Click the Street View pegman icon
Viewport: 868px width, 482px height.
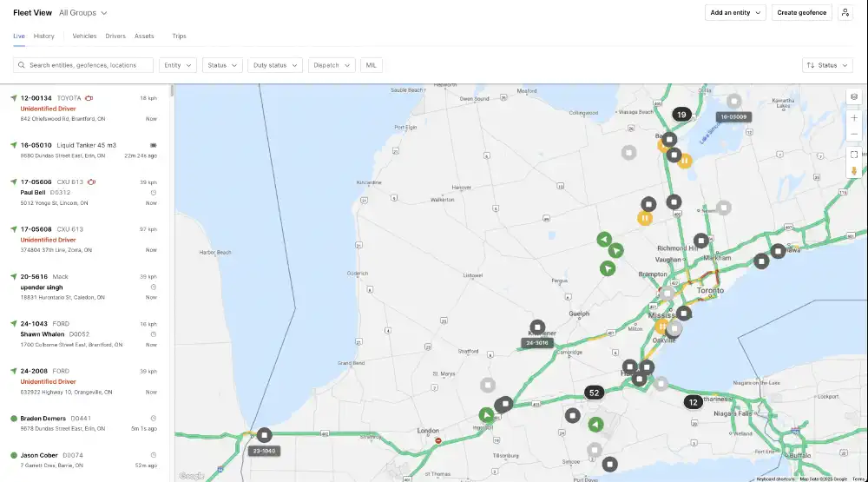tap(854, 171)
